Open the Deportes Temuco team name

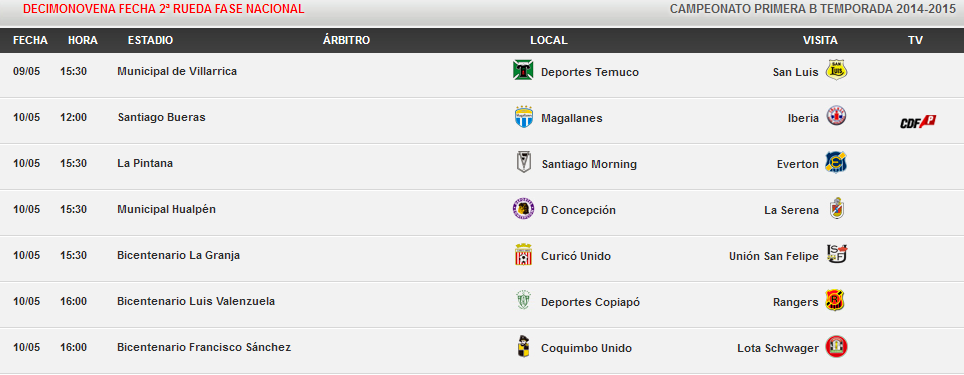[590, 72]
